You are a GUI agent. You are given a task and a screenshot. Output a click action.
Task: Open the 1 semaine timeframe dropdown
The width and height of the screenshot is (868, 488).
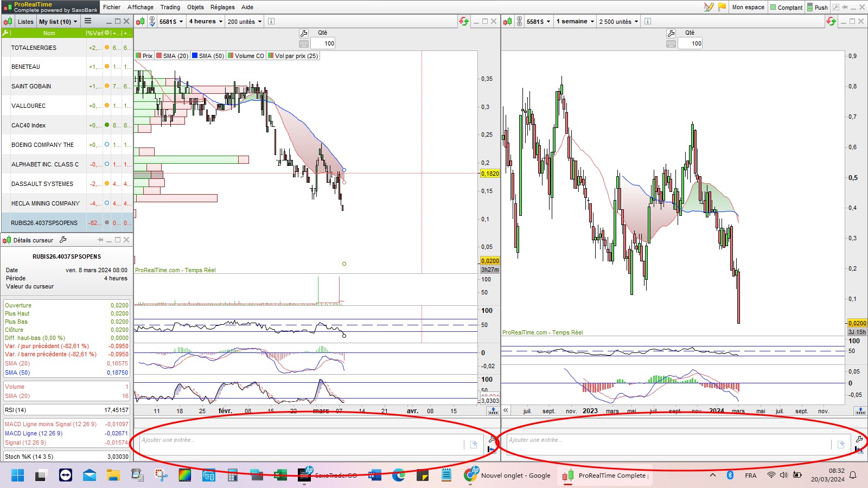tap(575, 22)
